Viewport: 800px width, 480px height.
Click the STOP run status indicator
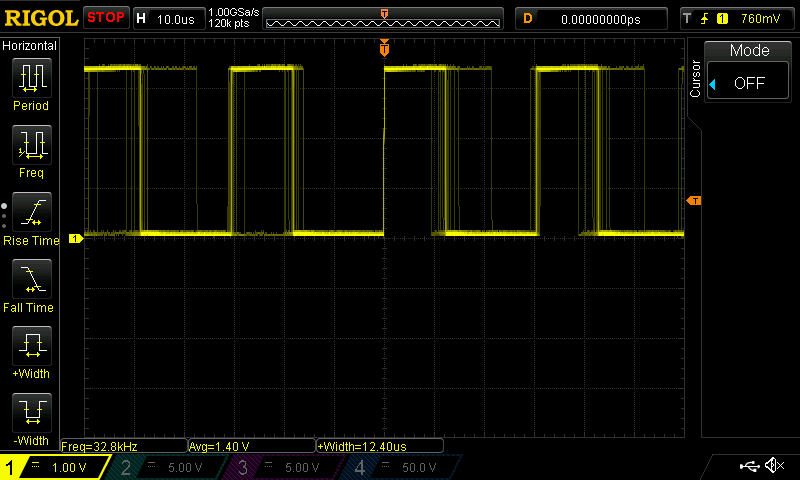coord(106,17)
